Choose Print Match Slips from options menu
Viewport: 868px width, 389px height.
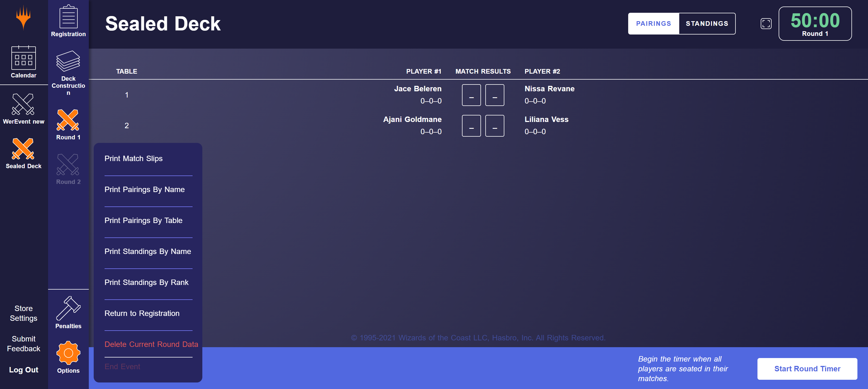(133, 158)
